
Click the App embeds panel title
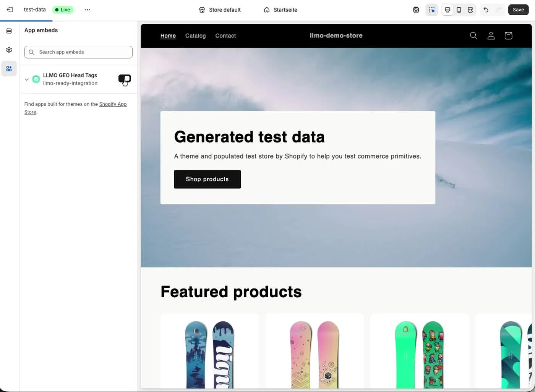[41, 30]
